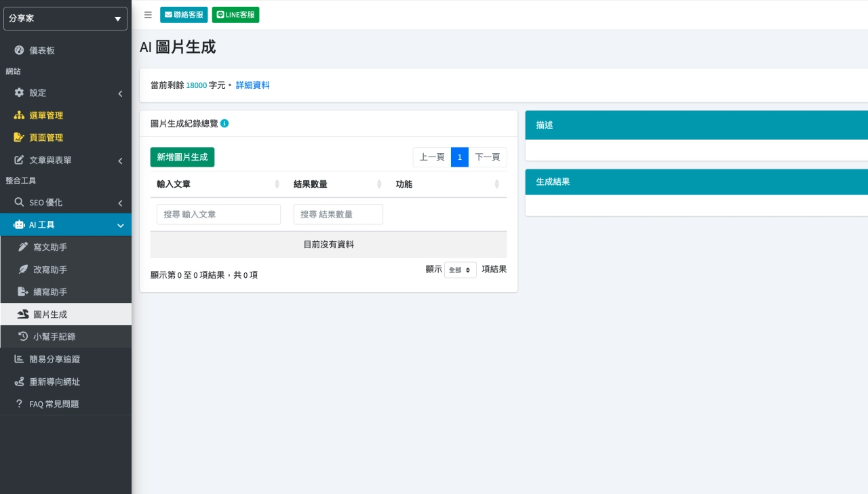Open 頁面管理 in the sidebar
The height and width of the screenshot is (494, 868).
coord(66,138)
